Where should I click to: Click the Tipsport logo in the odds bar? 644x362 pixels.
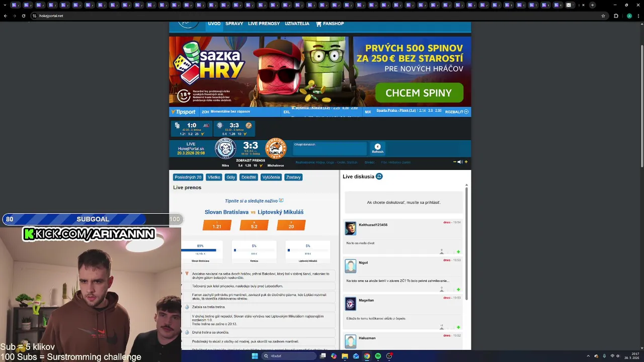tap(183, 112)
